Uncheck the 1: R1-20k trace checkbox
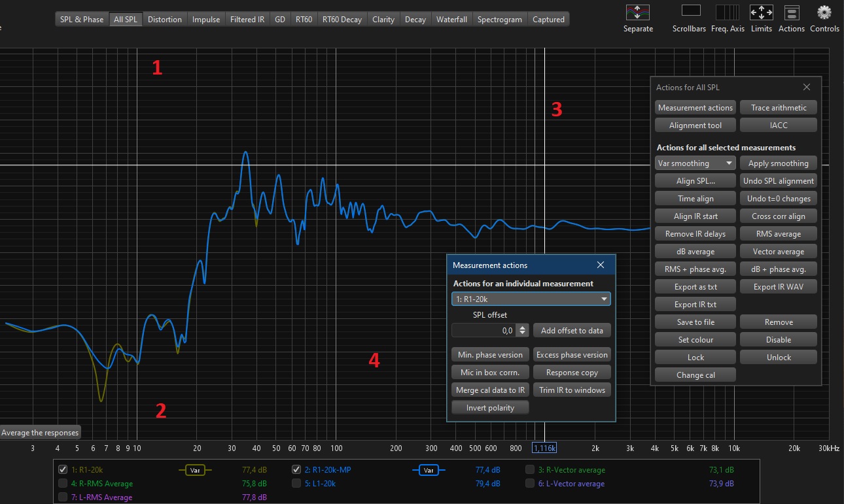Viewport: 844px width, 504px height. click(x=63, y=469)
